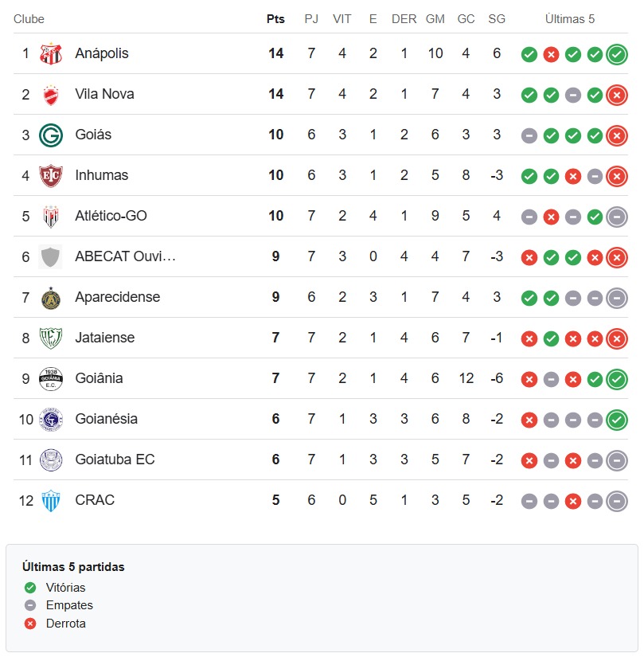
Task: Click Anápolis's most recent win icon
Action: click(x=616, y=54)
